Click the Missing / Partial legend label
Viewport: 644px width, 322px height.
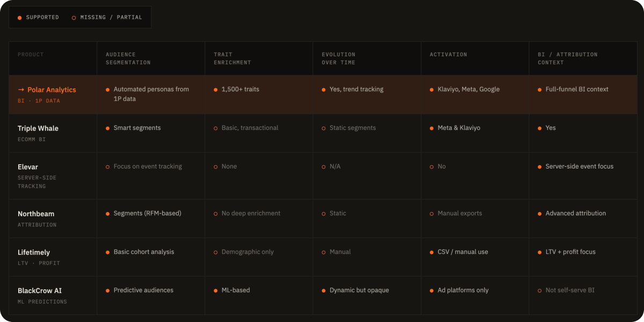coord(111,17)
